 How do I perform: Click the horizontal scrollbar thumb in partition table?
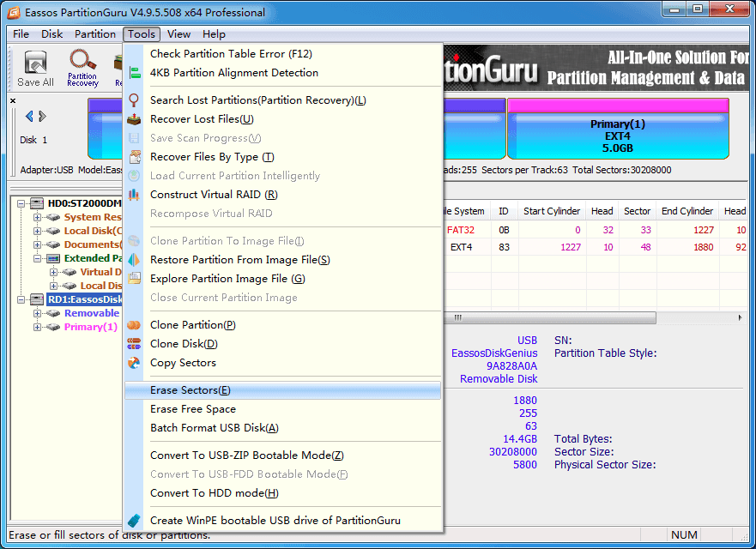pyautogui.click(x=550, y=317)
